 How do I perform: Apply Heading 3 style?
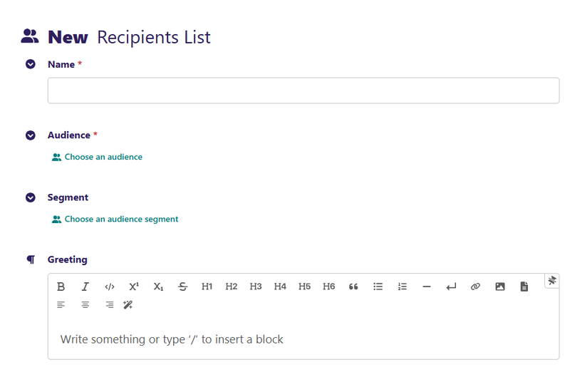click(x=256, y=287)
